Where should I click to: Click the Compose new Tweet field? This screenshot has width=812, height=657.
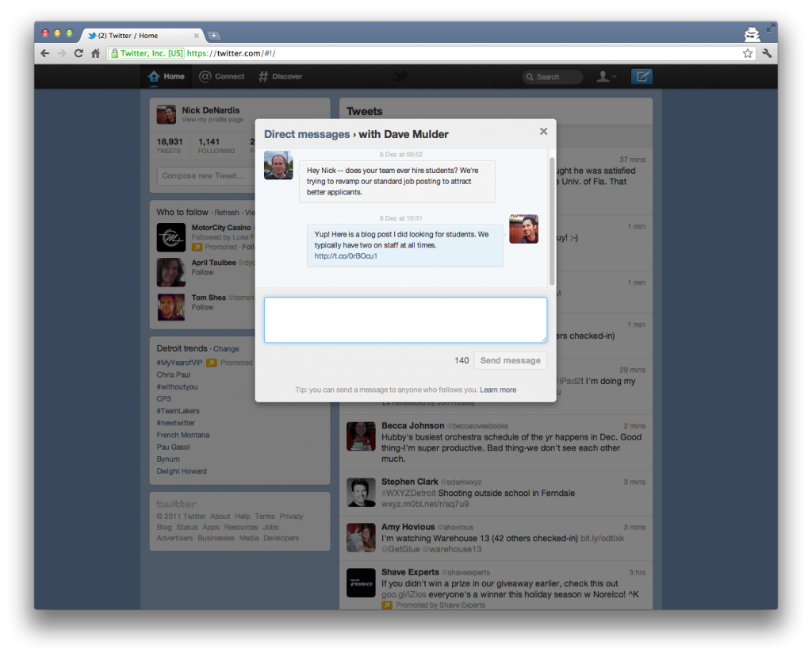click(206, 175)
